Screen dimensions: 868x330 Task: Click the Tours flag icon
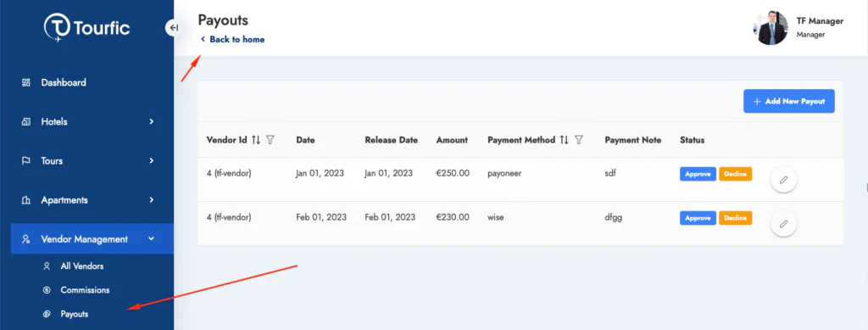tap(25, 161)
